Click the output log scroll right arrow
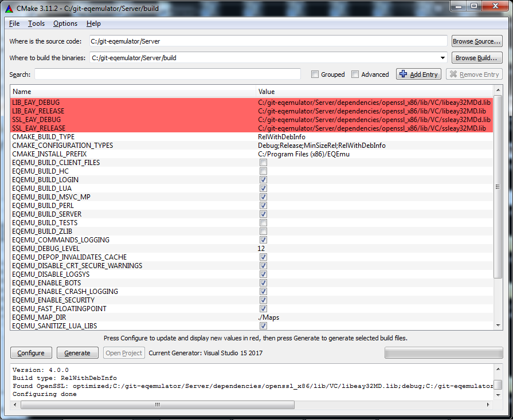Image resolution: width=513 pixels, height=420 pixels. coord(488,405)
